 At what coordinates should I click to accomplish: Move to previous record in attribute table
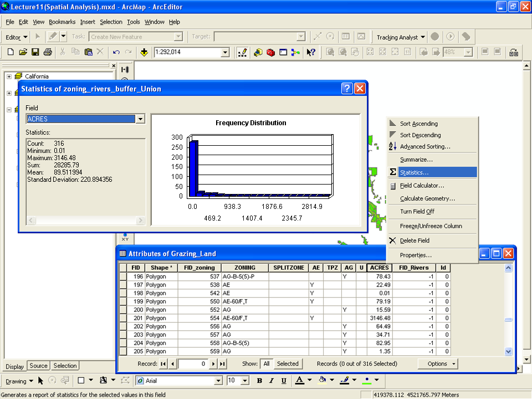[173, 364]
